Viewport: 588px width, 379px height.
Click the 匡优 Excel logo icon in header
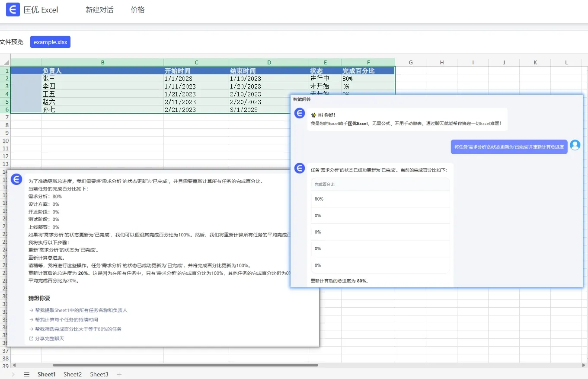pos(13,10)
